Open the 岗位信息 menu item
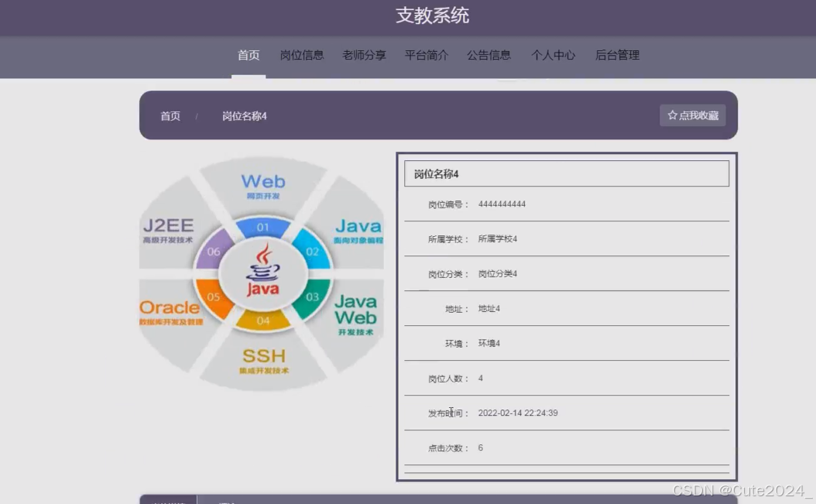The height and width of the screenshot is (504, 816). tap(302, 55)
